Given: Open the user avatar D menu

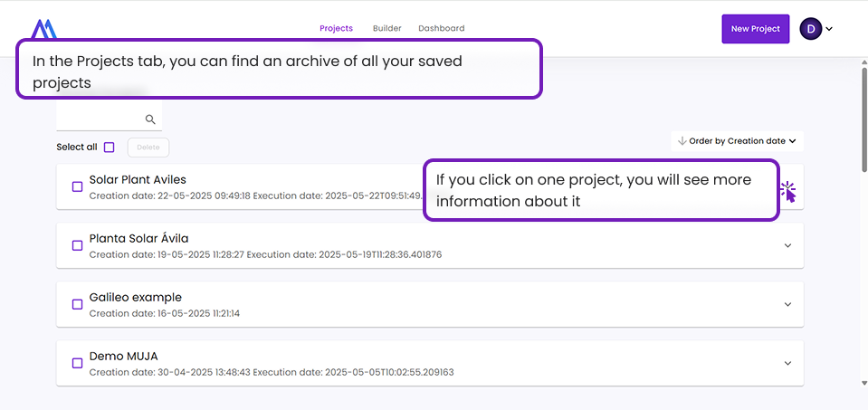Looking at the screenshot, I should (x=811, y=29).
